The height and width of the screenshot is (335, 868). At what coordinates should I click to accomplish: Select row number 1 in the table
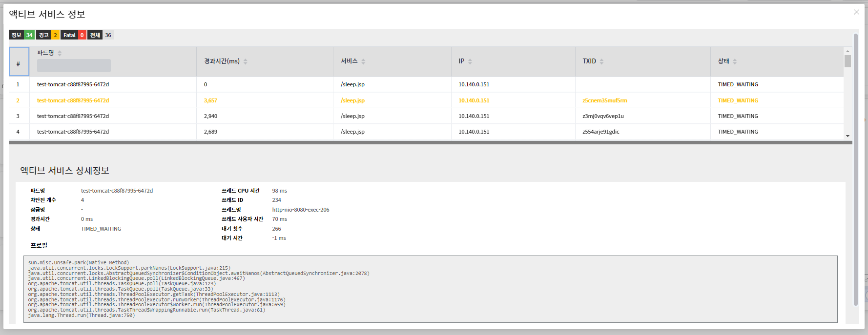click(x=18, y=84)
